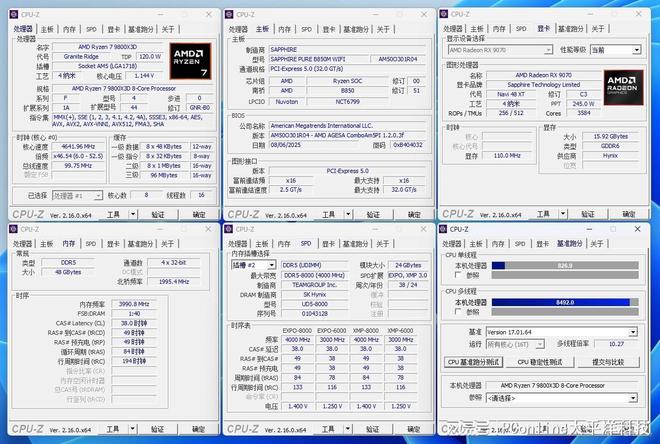Click the CPU multi-thread 8492.0 score bar

565,302
